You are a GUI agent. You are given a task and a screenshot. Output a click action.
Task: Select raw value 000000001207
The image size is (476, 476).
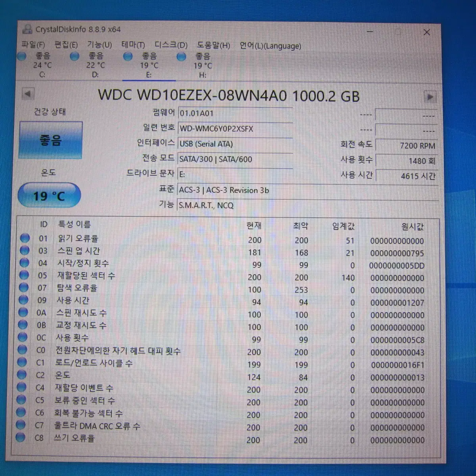point(397,303)
